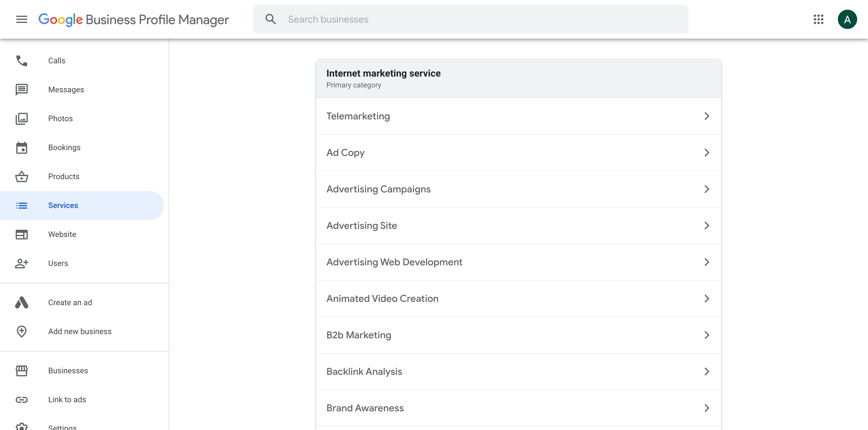Click the Businesses storefront icon
868x430 pixels.
(22, 371)
